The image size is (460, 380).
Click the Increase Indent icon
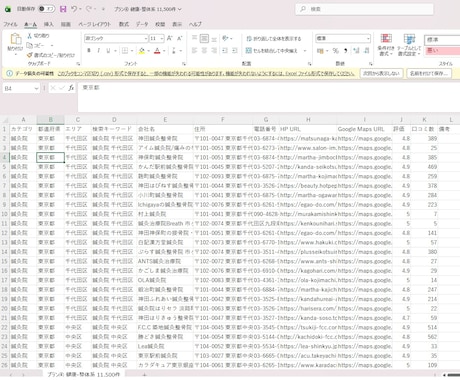pos(235,51)
